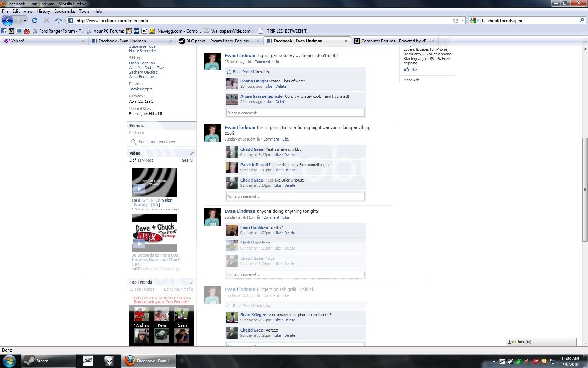Viewport: 588px width, 368px height.
Task: Click the search box containing facebook friends gone
Action: [x=528, y=20]
